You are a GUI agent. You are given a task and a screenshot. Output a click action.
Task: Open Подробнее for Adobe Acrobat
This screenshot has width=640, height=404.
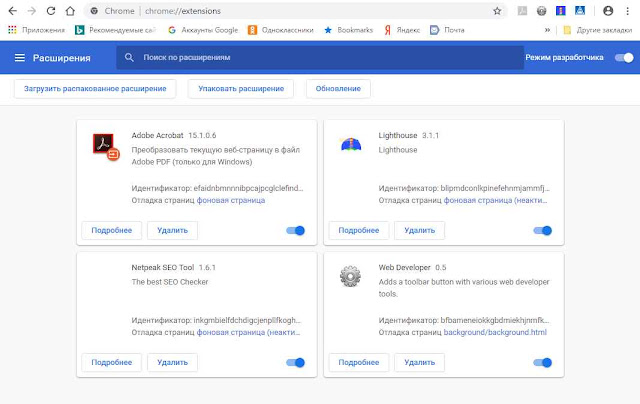click(x=111, y=231)
